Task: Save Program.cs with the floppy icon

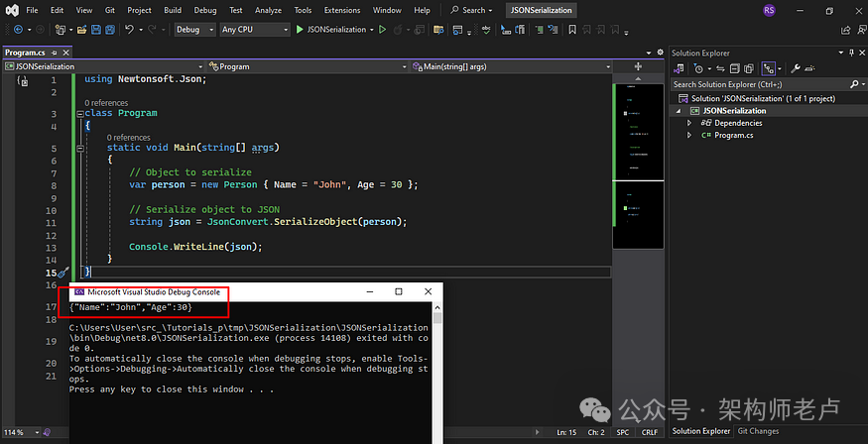Action: click(96, 30)
